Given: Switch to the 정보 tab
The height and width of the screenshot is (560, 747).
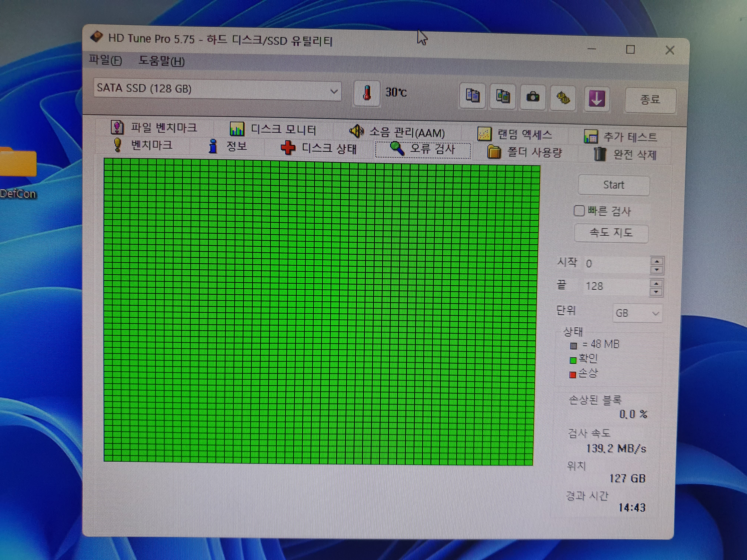Looking at the screenshot, I should pos(228,146).
